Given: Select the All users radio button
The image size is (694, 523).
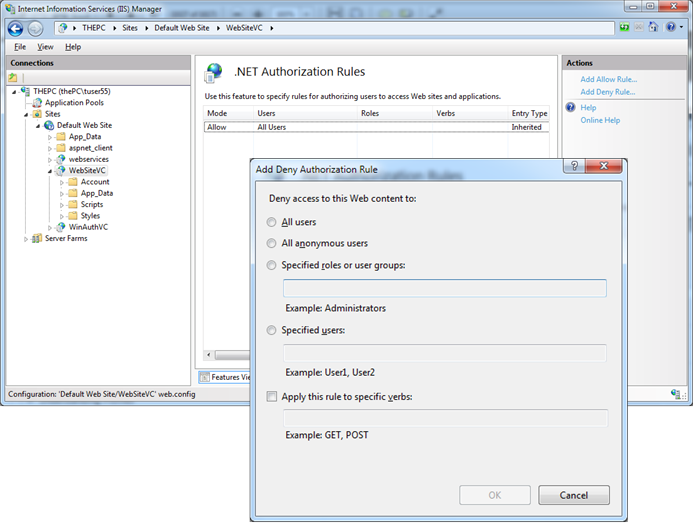Looking at the screenshot, I should click(x=271, y=222).
